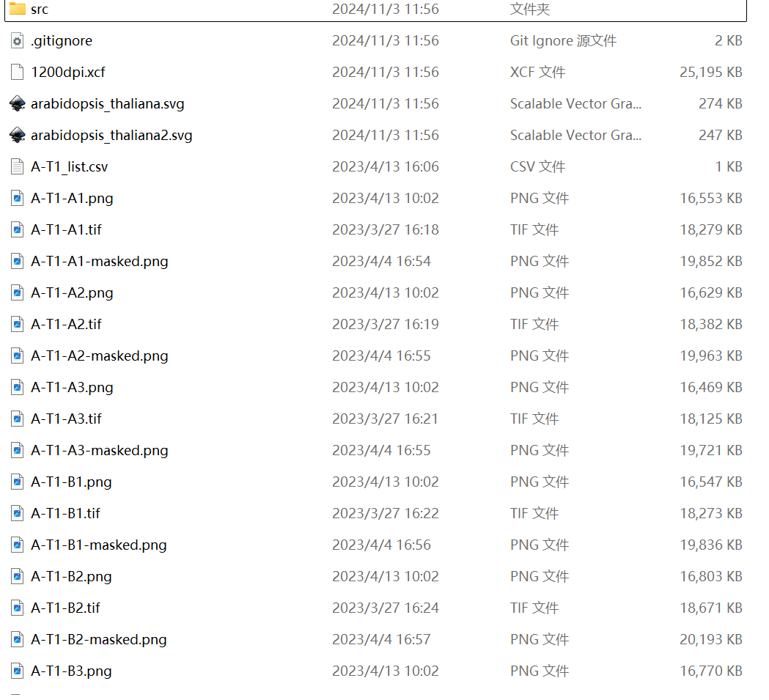Click the image icon beside A-T1-A1.tif

pyautogui.click(x=17, y=229)
